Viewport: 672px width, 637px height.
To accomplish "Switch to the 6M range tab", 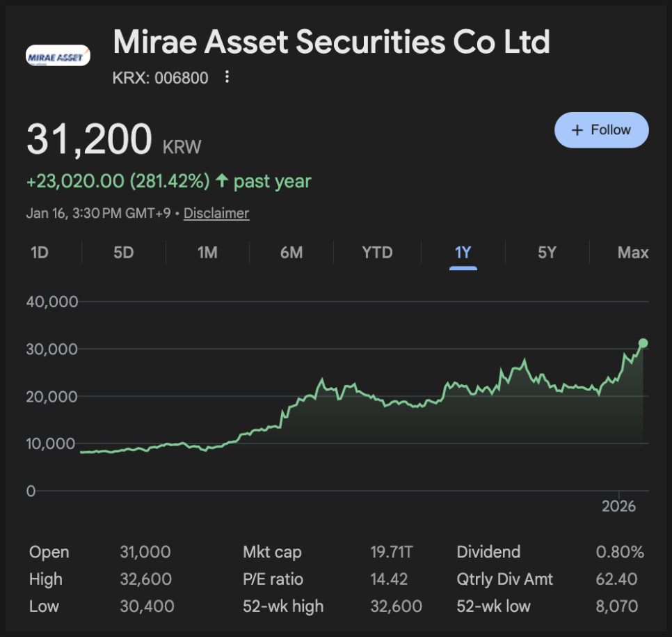I will [291, 252].
